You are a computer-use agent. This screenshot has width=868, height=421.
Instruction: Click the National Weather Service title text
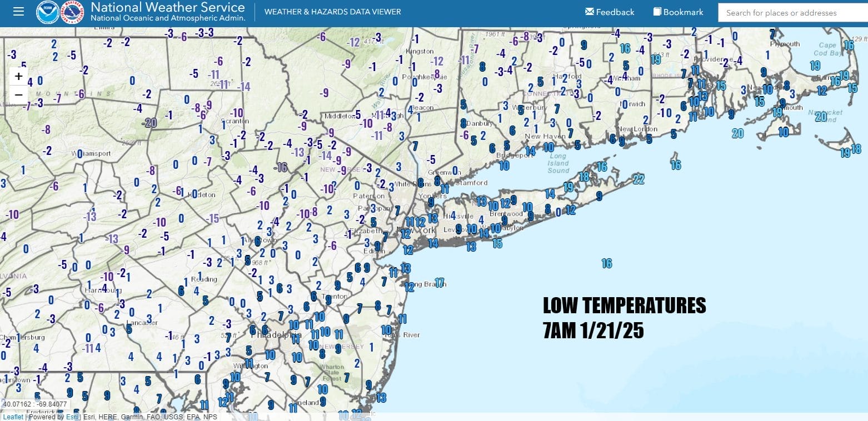(x=167, y=8)
